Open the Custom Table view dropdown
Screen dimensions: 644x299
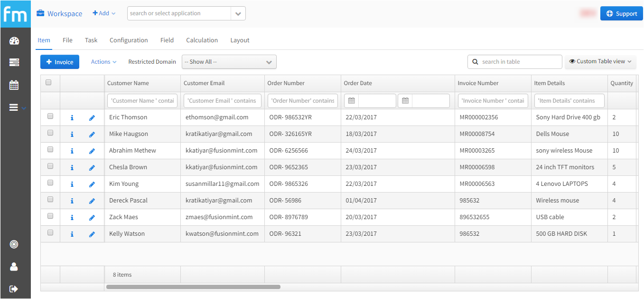point(600,61)
